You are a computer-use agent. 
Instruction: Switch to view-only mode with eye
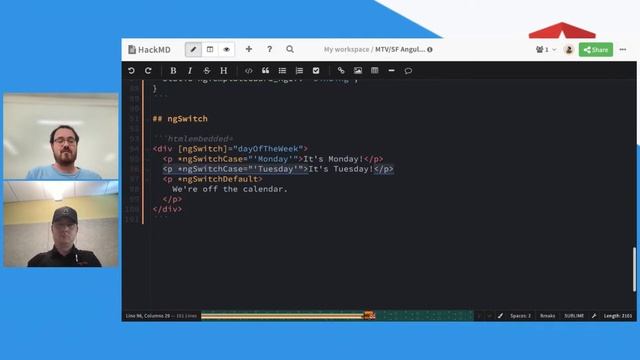pyautogui.click(x=227, y=49)
